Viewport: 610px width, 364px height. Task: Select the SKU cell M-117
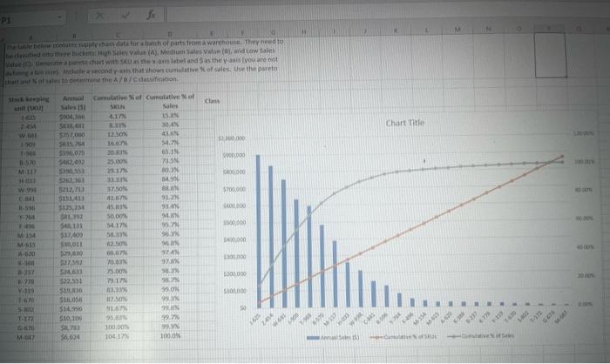coord(28,172)
